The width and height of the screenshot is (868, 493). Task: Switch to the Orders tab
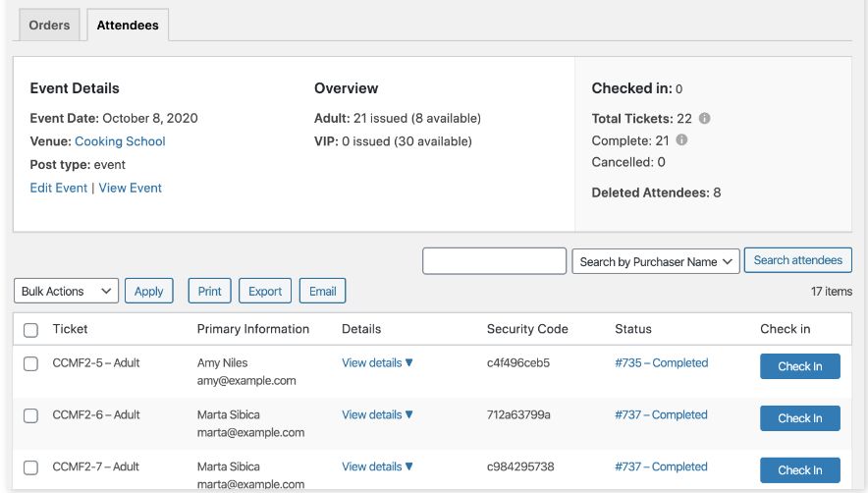(x=49, y=26)
